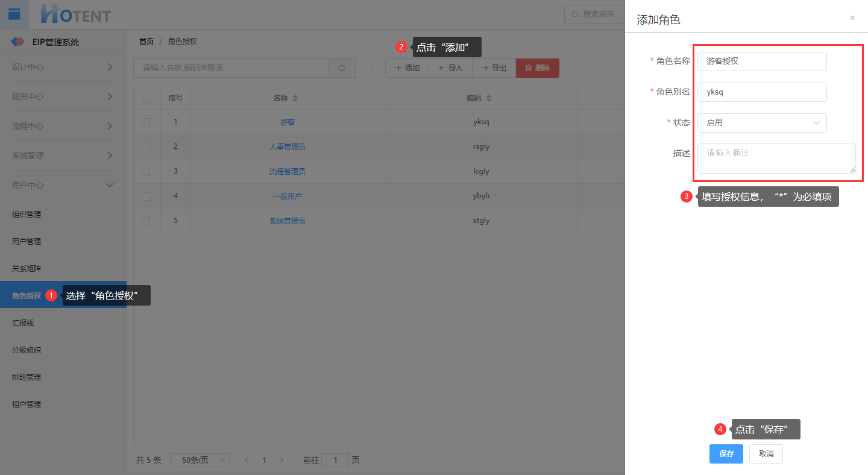Open the 50条/页 page size dropdown

[x=200, y=460]
